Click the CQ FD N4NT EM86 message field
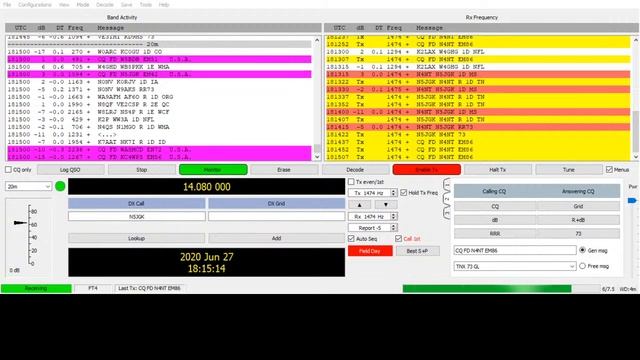640x360 pixels. (x=515, y=250)
